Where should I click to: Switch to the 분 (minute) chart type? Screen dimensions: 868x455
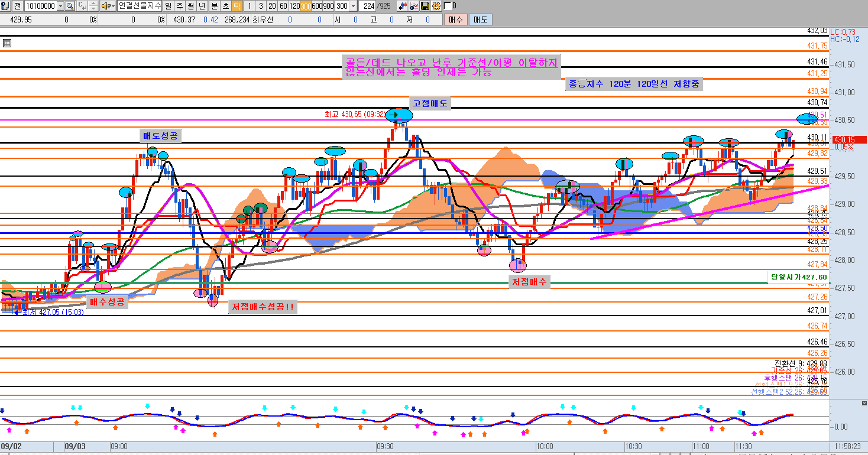(x=214, y=6)
